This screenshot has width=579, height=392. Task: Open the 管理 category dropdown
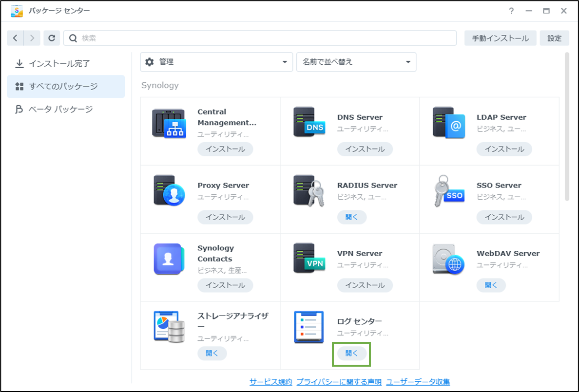pos(216,62)
